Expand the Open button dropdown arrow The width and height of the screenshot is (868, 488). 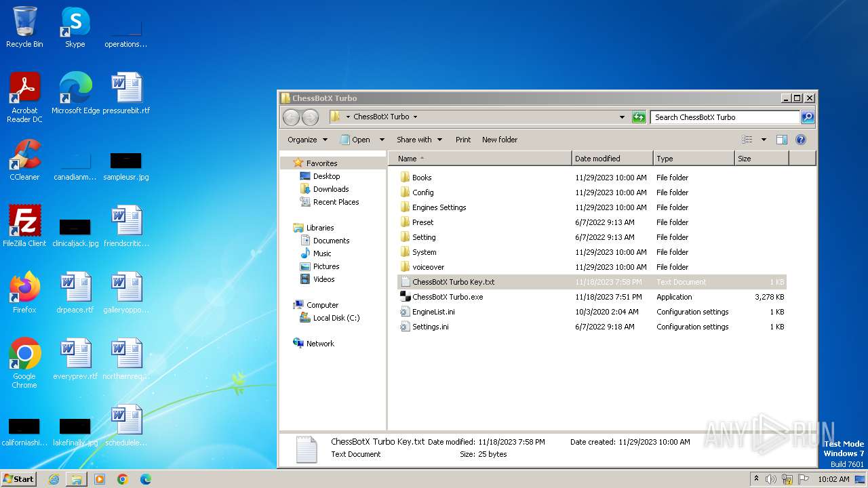tap(382, 140)
